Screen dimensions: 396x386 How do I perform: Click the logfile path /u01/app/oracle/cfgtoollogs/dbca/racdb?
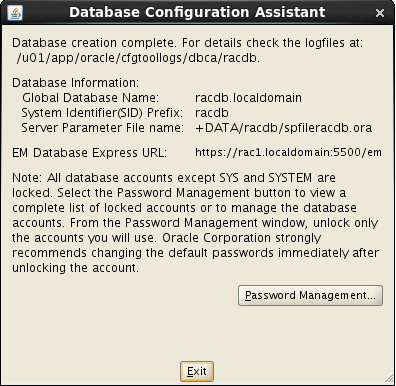click(138, 58)
